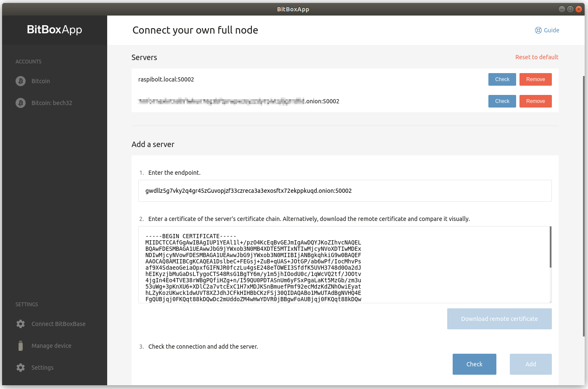
Task: Focus the endpoint input field
Action: pyautogui.click(x=345, y=191)
